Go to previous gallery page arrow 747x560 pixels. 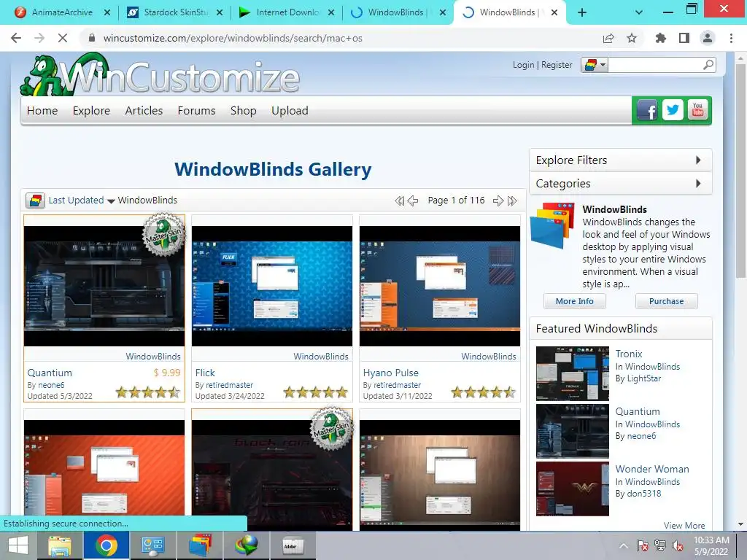click(413, 201)
